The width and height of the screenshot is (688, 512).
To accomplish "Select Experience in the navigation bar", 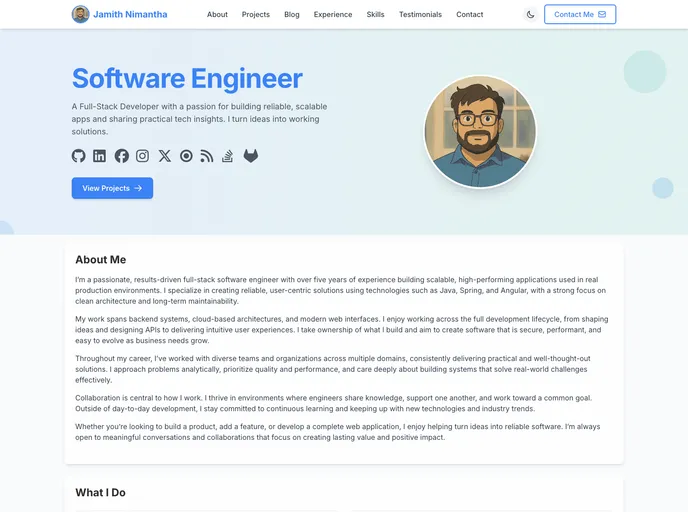I will tap(333, 15).
